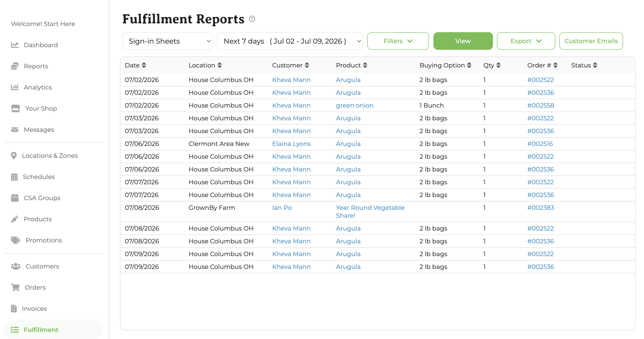The height and width of the screenshot is (339, 644).
Task: Open Customers page in sidebar
Action: click(x=43, y=266)
